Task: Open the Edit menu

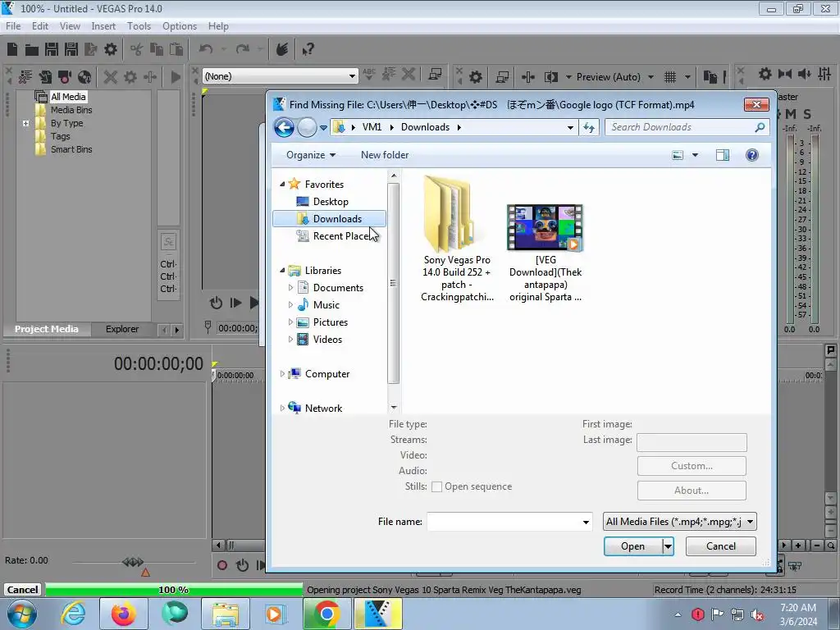Action: pos(39,26)
